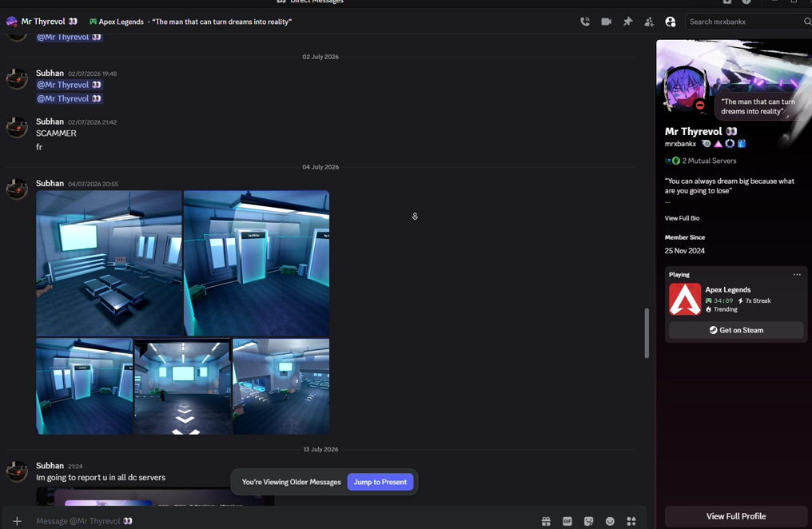812x529 pixels.
Task: Open the Playing activity more options
Action: pyautogui.click(x=797, y=275)
